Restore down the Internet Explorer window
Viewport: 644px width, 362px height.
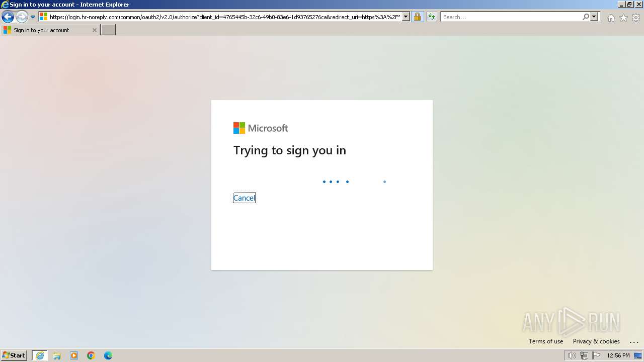pyautogui.click(x=630, y=5)
